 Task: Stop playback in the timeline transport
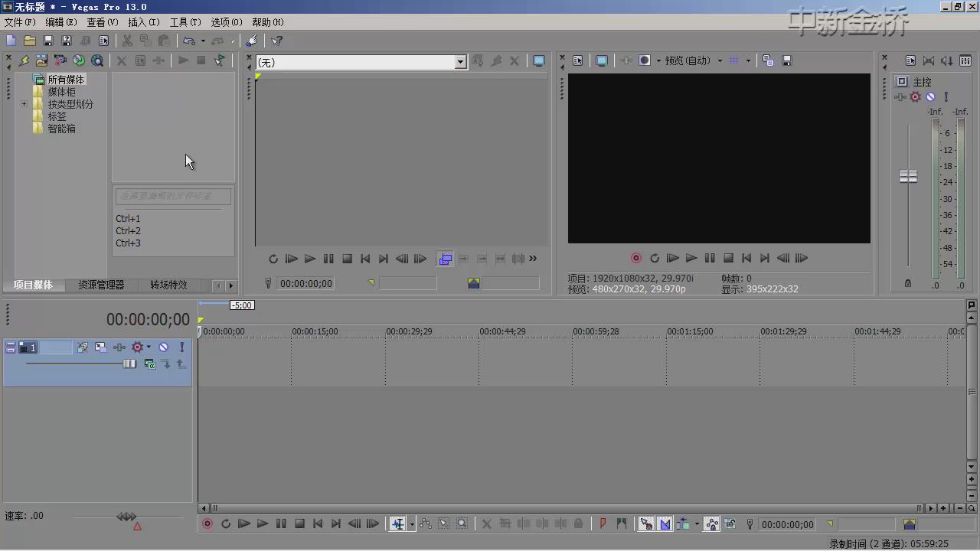300,524
